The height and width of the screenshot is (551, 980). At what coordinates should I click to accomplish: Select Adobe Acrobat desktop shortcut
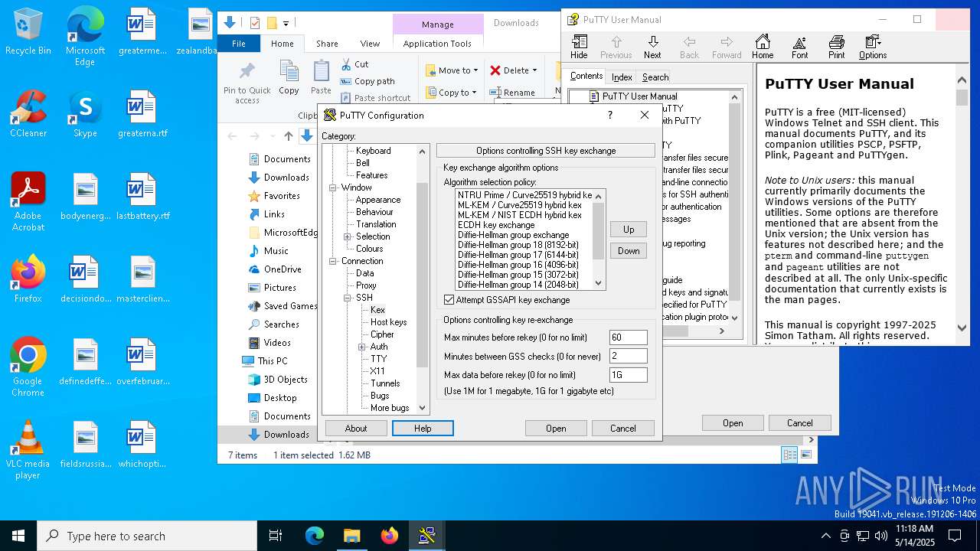point(28,202)
